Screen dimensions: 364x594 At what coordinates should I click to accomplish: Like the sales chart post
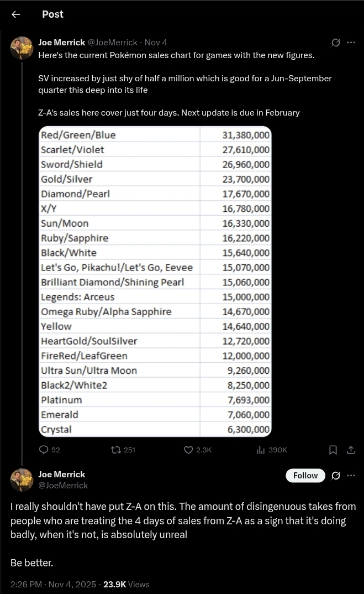189,450
